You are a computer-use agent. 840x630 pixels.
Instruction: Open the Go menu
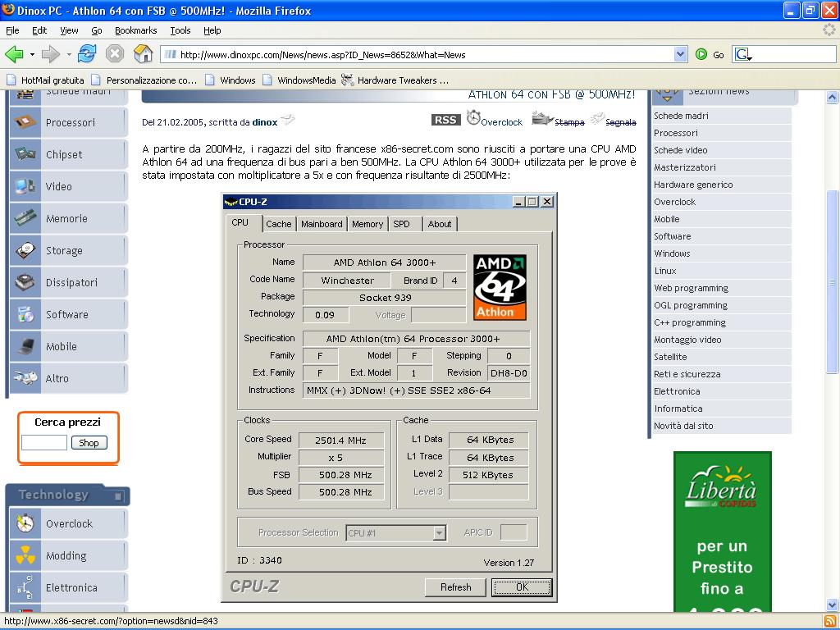[x=97, y=30]
